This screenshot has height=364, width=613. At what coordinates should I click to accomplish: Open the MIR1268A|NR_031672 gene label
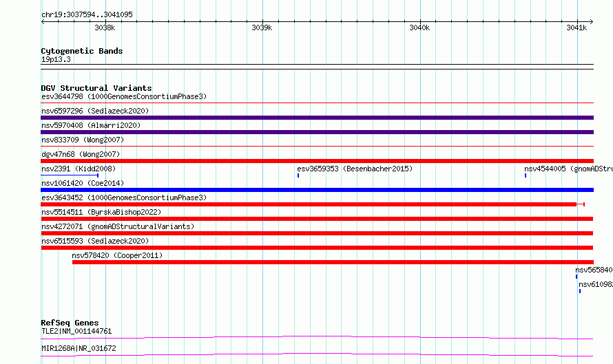pos(79,348)
